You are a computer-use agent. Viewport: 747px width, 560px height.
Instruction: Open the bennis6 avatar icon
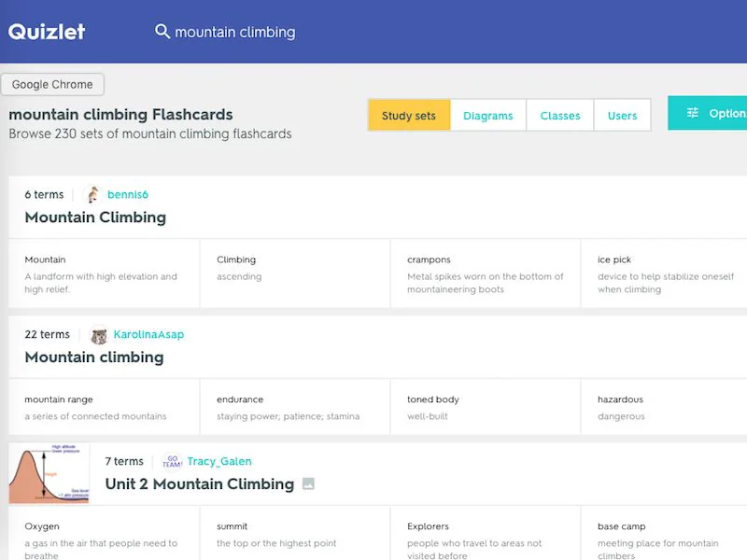click(92, 194)
